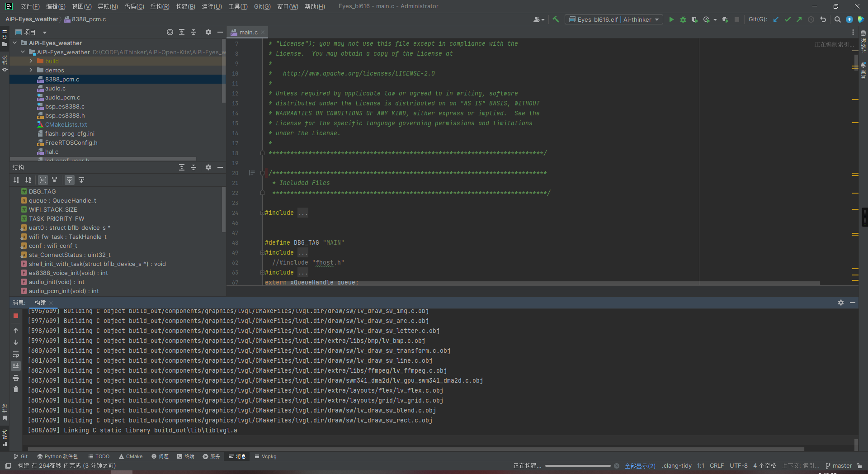The image size is (868, 474).
Task: Open the Vcpkg tool window
Action: [x=266, y=456]
